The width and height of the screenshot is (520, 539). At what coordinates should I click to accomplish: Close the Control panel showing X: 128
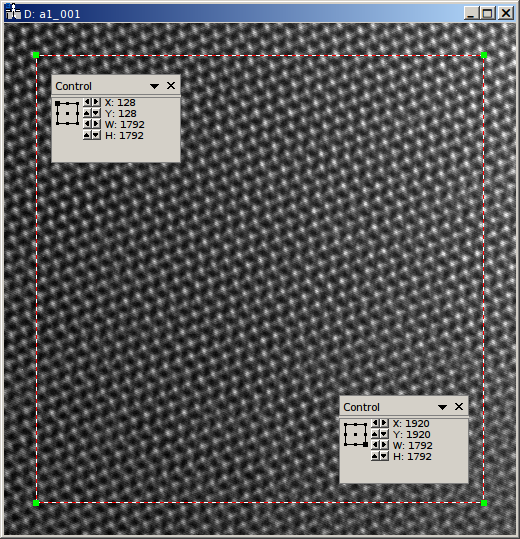(171, 86)
